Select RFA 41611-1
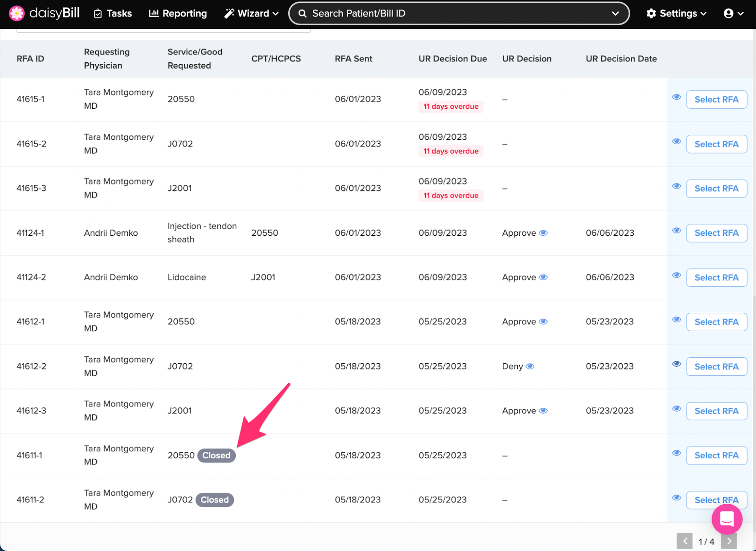The height and width of the screenshot is (551, 756). (716, 456)
